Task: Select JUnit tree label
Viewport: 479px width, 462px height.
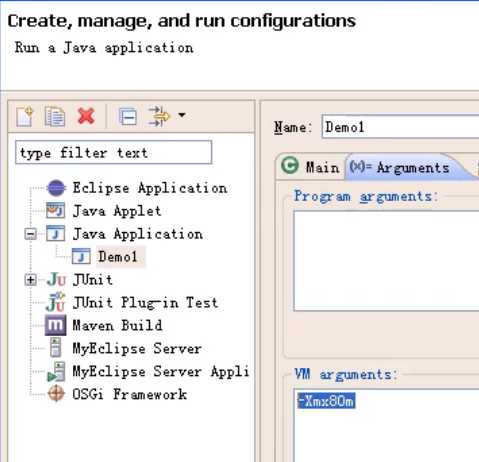Action: point(93,280)
